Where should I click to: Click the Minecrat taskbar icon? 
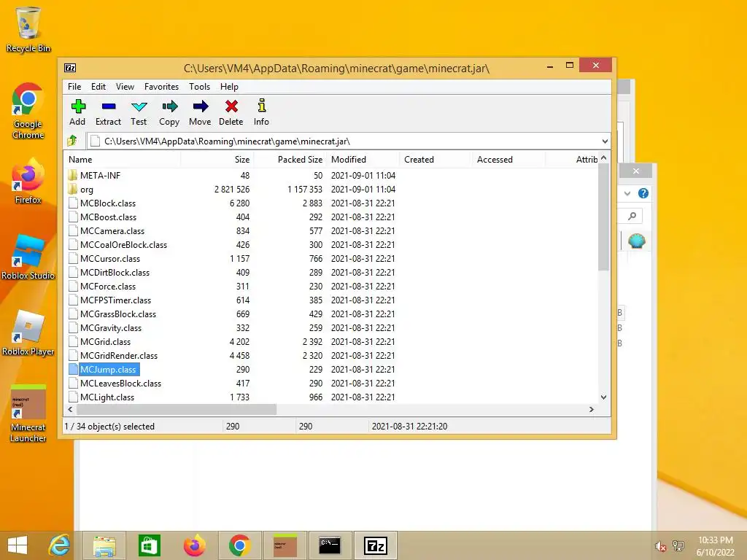coord(285,545)
